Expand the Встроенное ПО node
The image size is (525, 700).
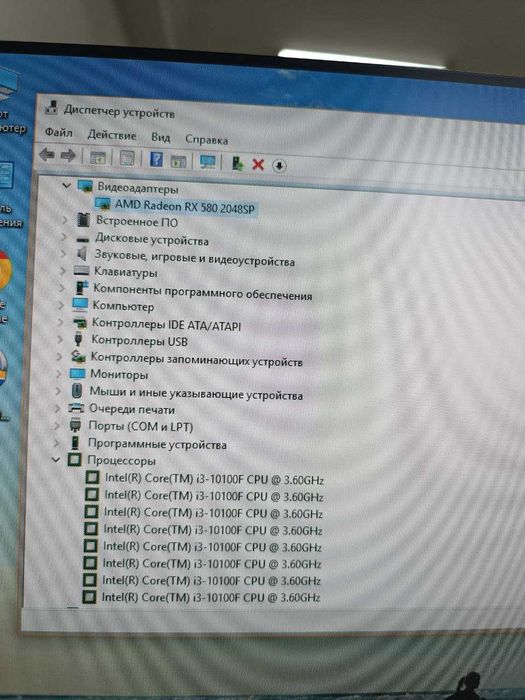coord(65,219)
